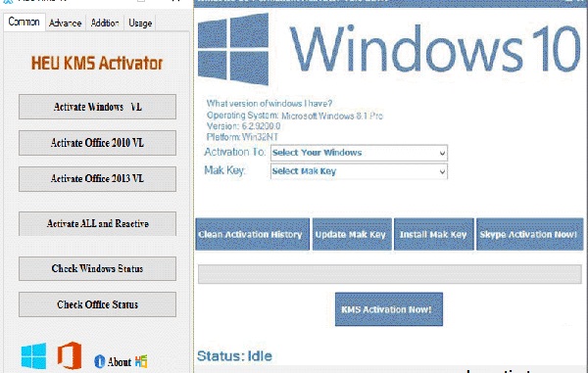The height and width of the screenshot is (373, 588).
Task: Click the 'Activation To:' label
Action: pos(235,152)
